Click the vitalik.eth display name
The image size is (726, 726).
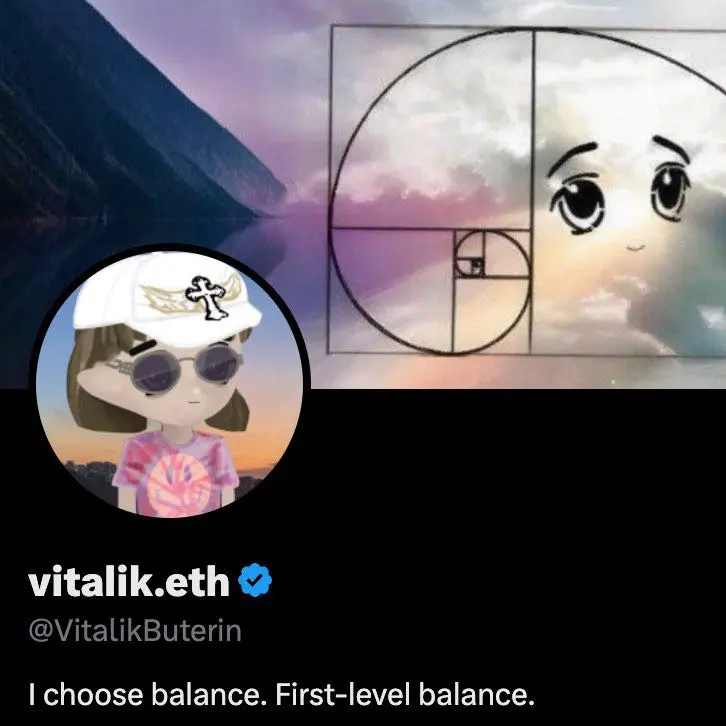coord(129,581)
